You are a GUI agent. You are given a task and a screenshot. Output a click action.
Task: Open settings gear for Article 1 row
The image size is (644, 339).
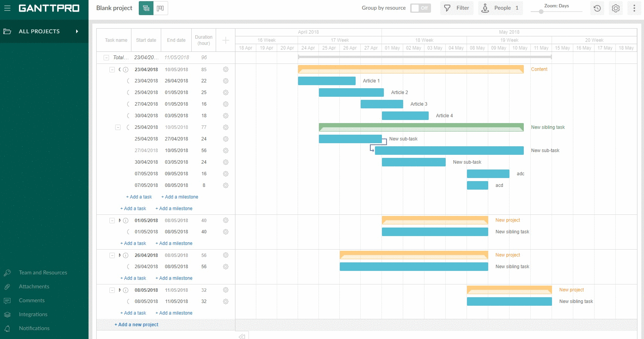226,81
